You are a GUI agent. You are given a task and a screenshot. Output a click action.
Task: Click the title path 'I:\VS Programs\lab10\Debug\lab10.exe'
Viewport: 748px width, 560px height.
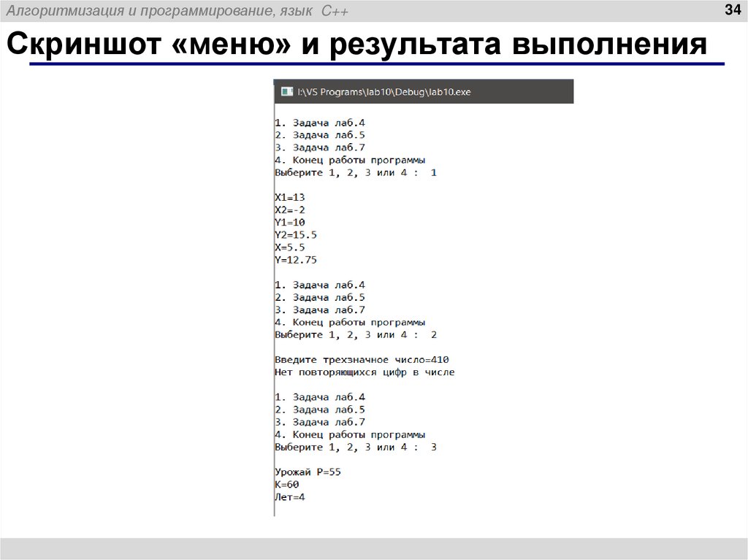point(384,92)
